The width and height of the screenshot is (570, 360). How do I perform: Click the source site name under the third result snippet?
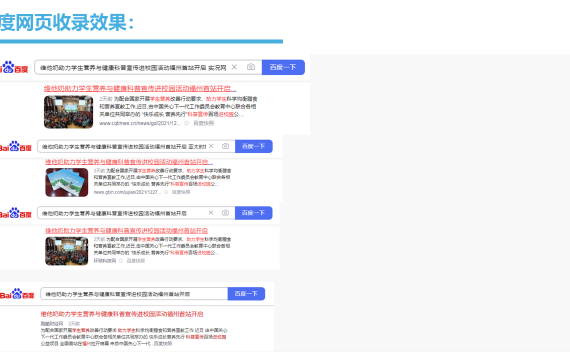tap(105, 261)
